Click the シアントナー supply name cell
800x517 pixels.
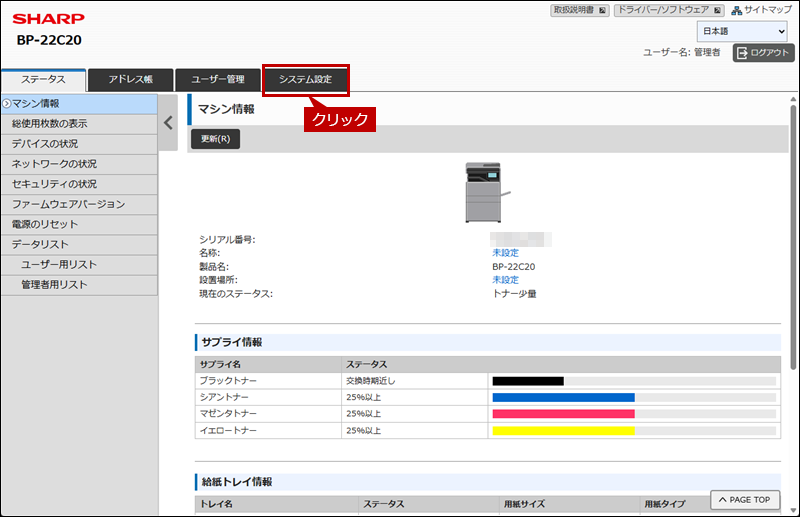point(268,398)
